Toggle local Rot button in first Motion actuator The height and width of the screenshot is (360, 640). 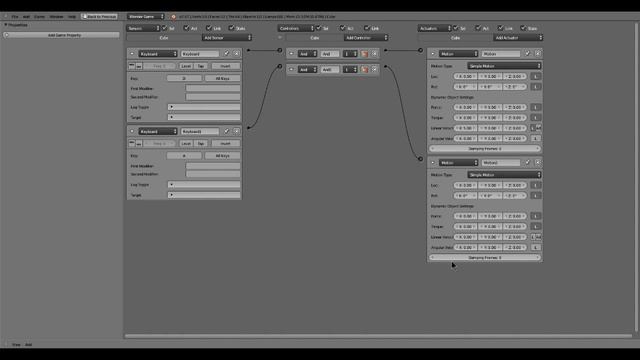pyautogui.click(x=536, y=87)
